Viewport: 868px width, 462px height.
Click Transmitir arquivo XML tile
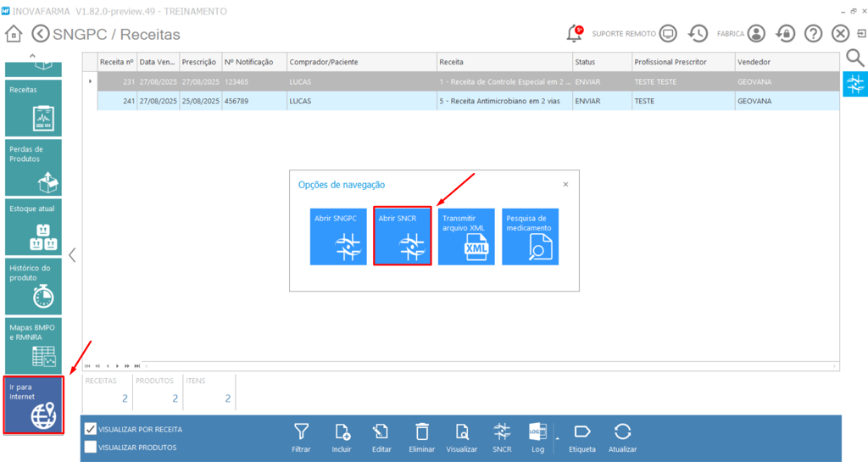(x=466, y=237)
